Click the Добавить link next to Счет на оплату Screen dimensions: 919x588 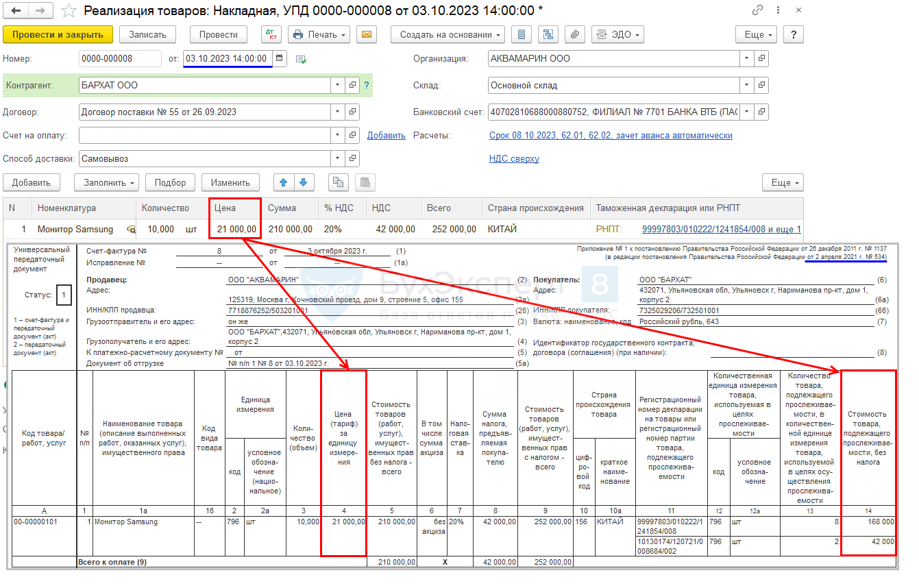(x=386, y=136)
